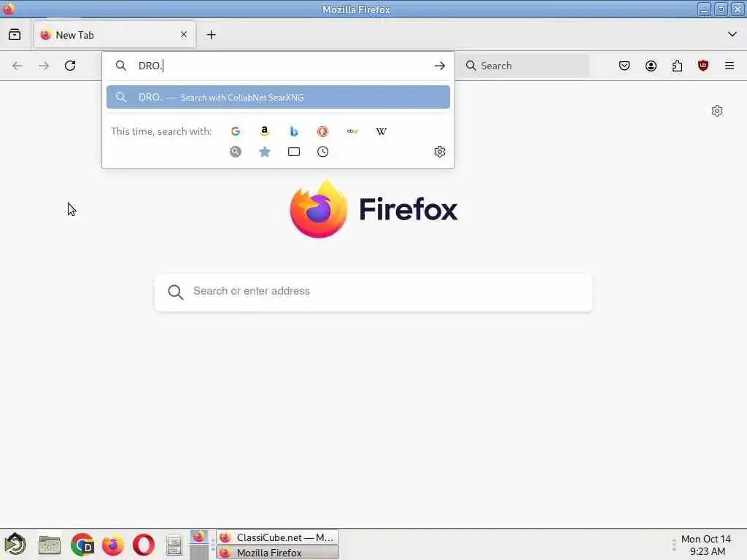Open a new tab with plus button
Image resolution: width=747 pixels, height=560 pixels.
[x=211, y=35]
